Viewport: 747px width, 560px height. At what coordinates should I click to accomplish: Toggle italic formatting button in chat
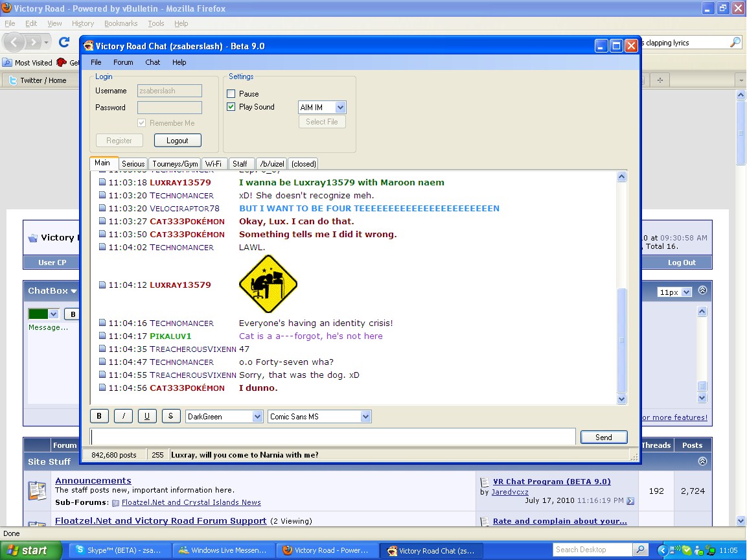click(x=123, y=416)
